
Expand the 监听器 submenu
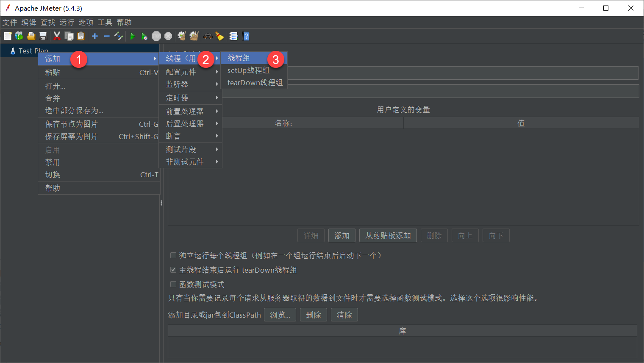[190, 84]
